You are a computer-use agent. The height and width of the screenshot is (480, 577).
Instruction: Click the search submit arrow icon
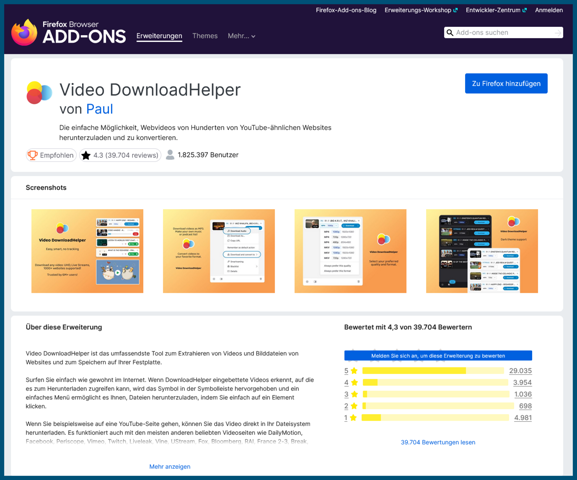[558, 33]
